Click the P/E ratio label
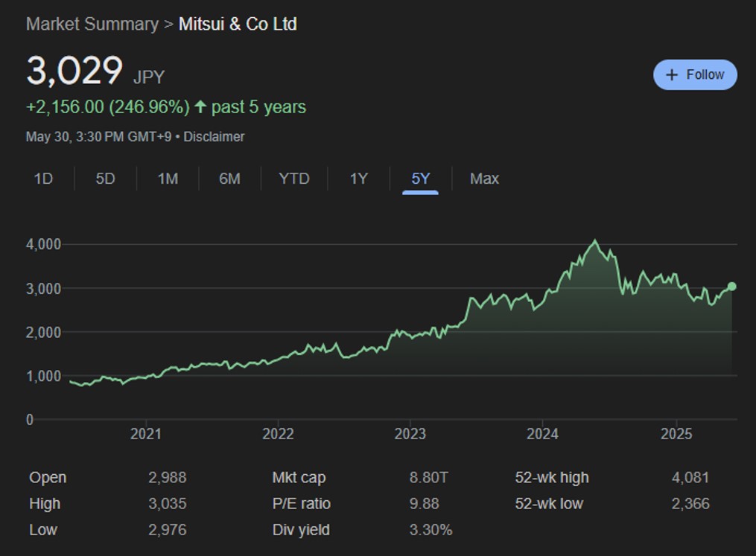This screenshot has height=556, width=756. (x=302, y=503)
